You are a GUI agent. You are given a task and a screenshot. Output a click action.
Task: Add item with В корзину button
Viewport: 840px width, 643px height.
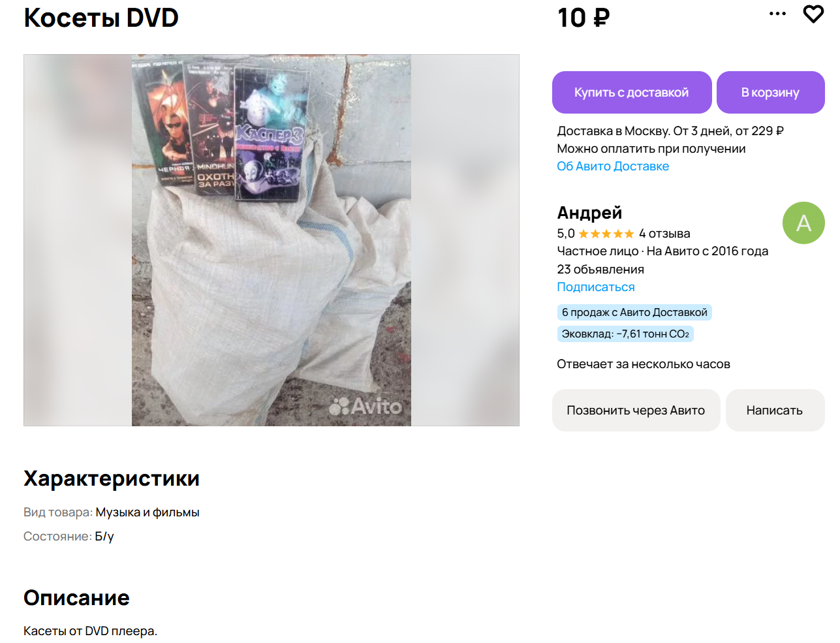point(770,92)
